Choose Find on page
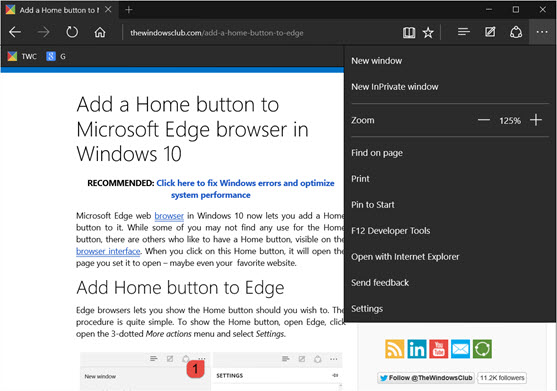The width and height of the screenshot is (557, 391). click(x=377, y=153)
